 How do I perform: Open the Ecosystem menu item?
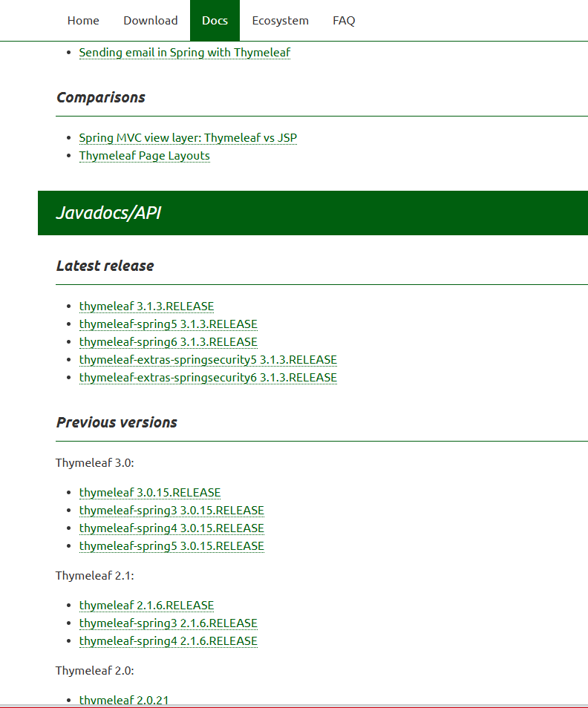click(280, 21)
